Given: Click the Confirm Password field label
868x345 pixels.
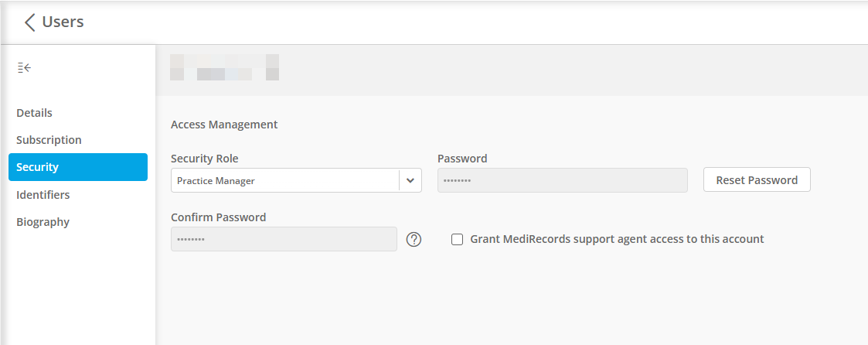Looking at the screenshot, I should tap(219, 217).
